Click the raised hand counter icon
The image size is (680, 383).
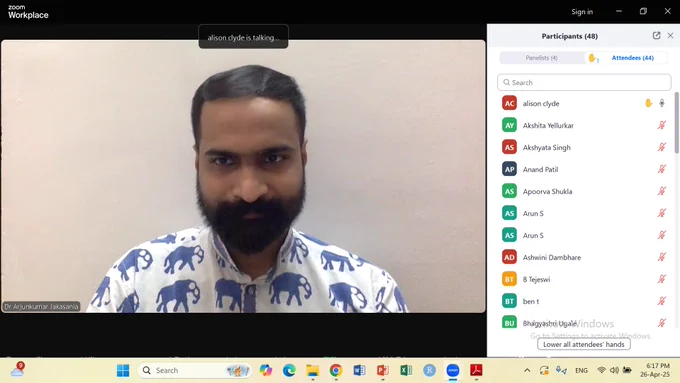[593, 58]
